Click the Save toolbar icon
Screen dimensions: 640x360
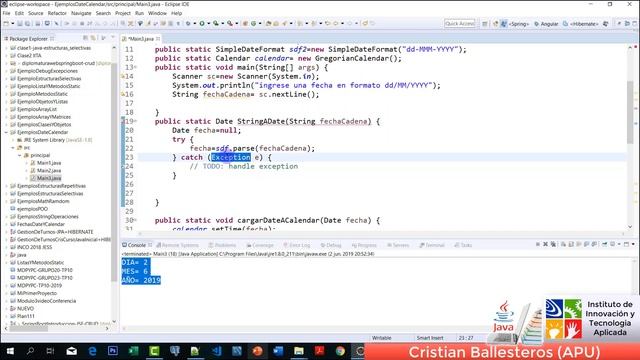point(20,24)
